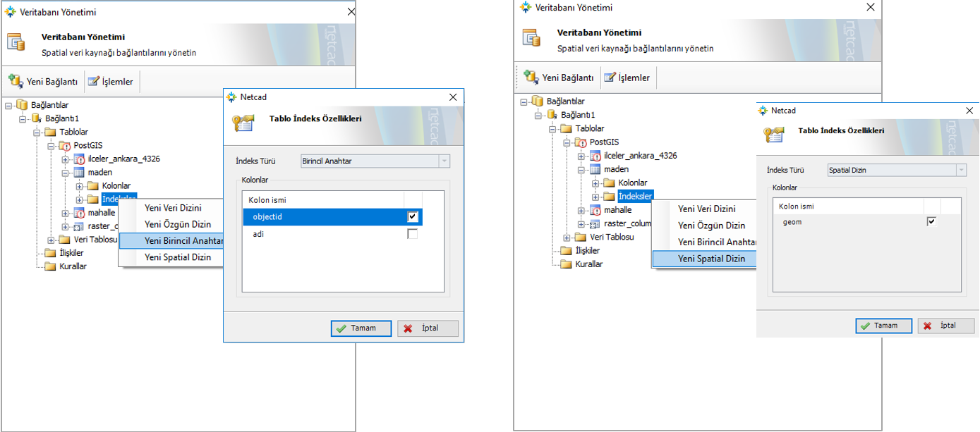Viewport: 980px width, 432px height.
Task: Select PostGIS database icon in right window tree
Action: (582, 142)
